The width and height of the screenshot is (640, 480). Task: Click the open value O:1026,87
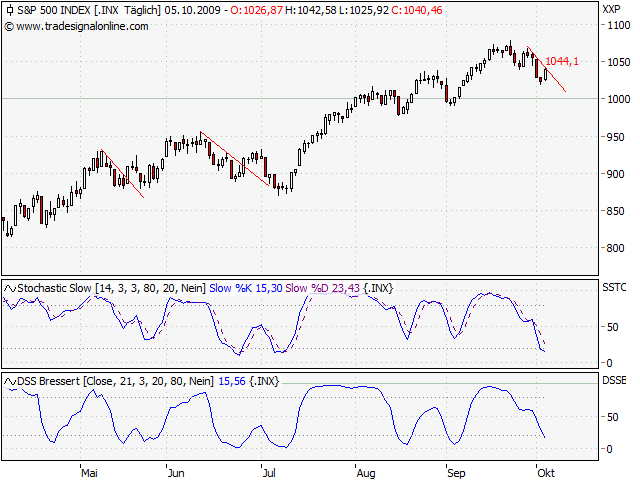click(x=256, y=10)
